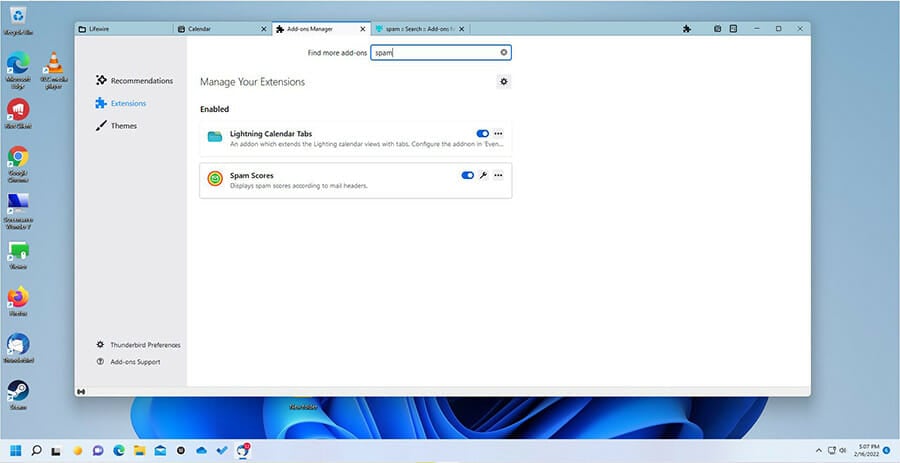Open taskbar Search
900x463 pixels.
tap(36, 450)
